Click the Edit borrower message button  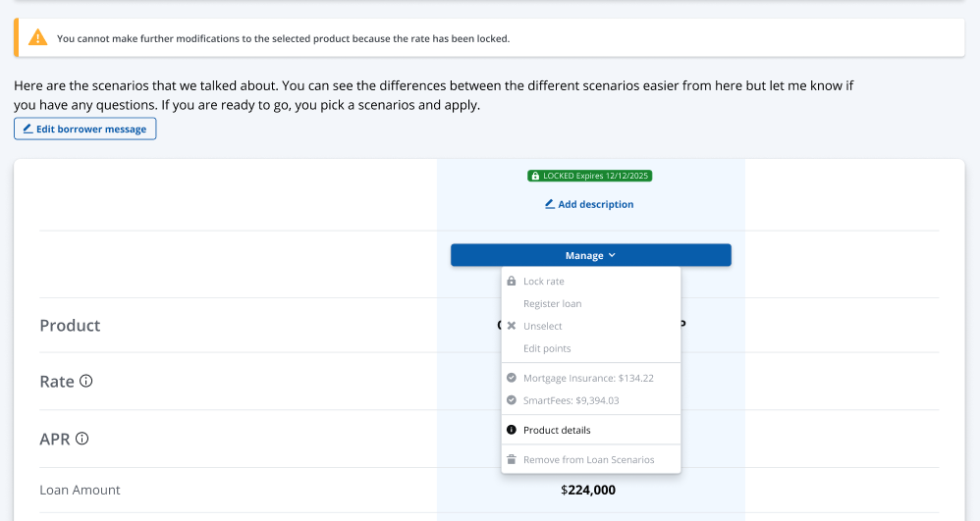click(84, 129)
